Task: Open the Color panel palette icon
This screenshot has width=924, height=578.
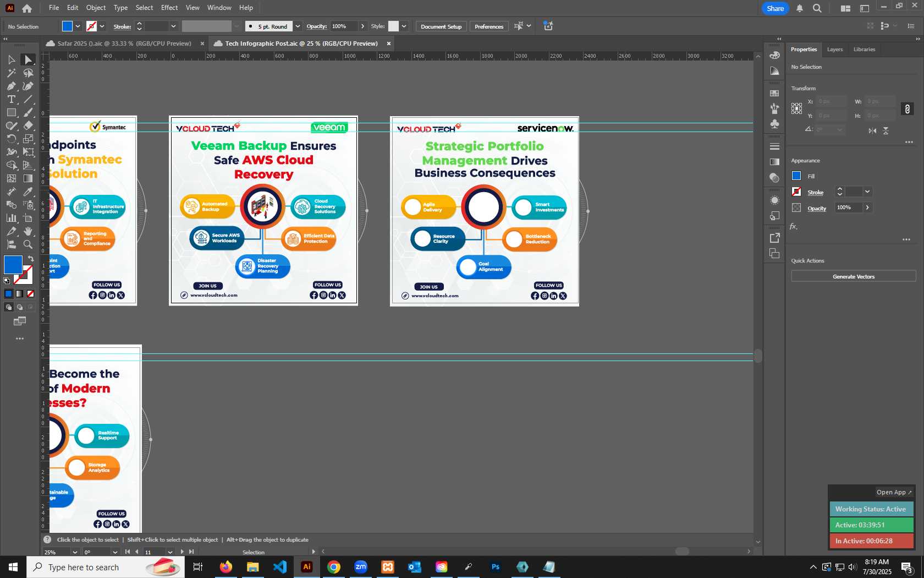Action: pos(774,55)
